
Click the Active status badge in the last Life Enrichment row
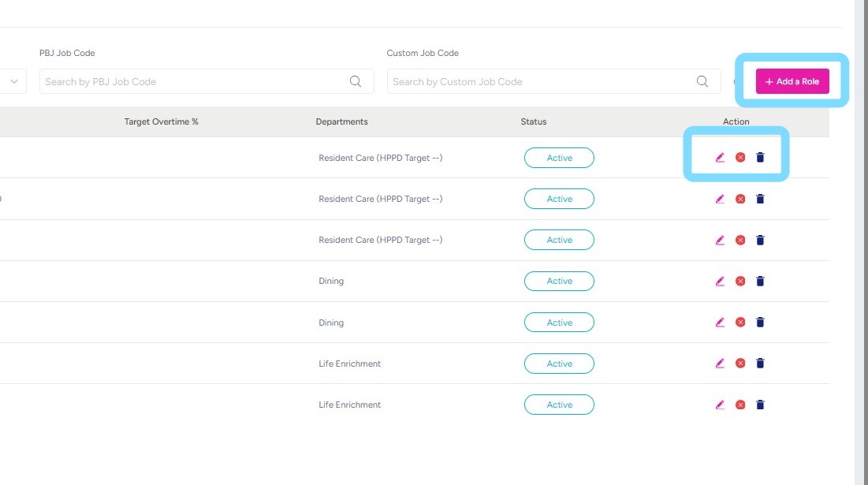(559, 405)
